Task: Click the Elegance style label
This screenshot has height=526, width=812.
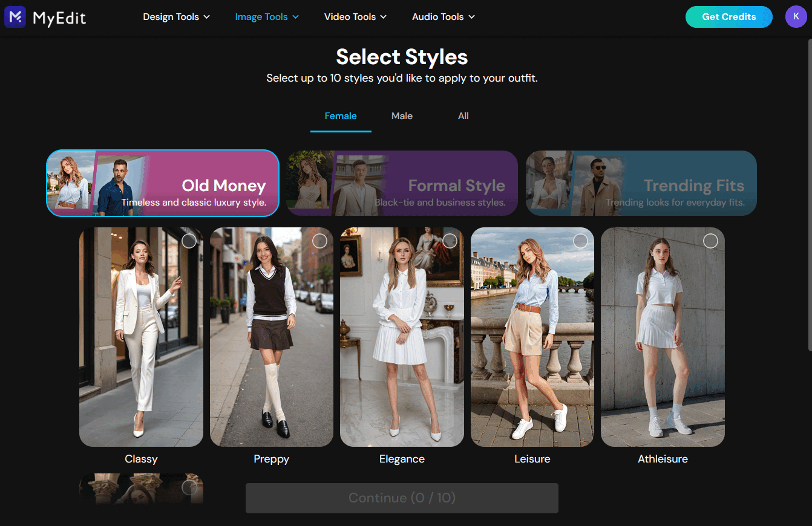Action: click(402, 459)
